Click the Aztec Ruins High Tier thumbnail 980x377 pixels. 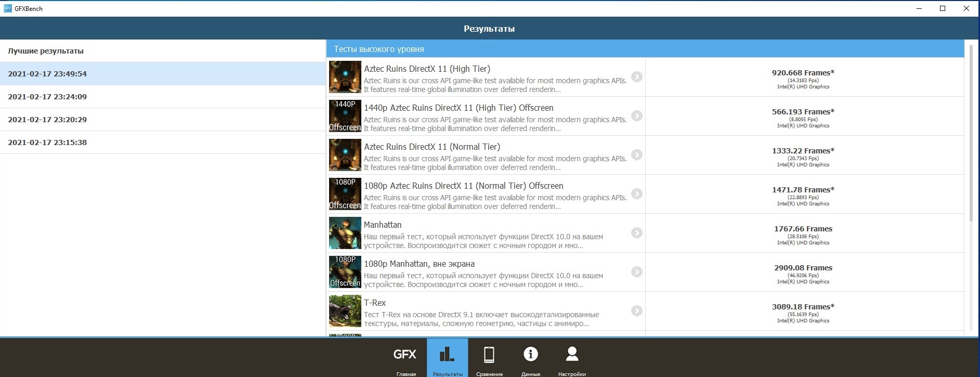click(345, 77)
